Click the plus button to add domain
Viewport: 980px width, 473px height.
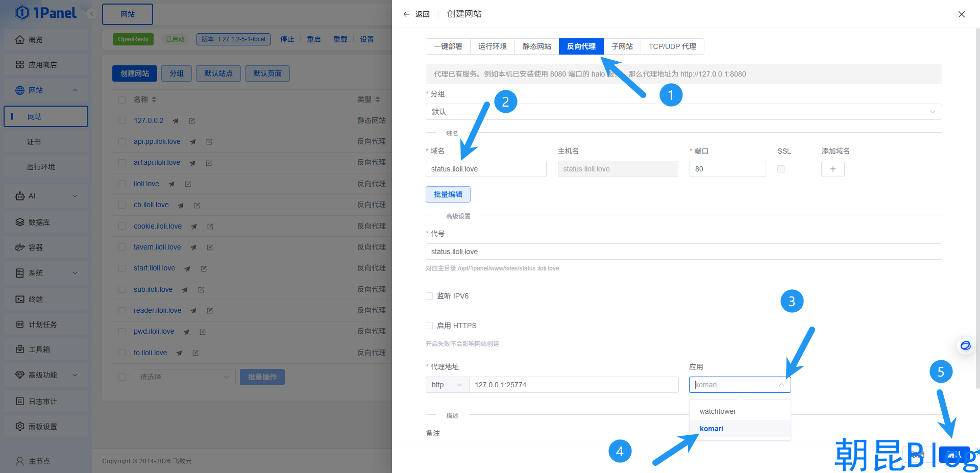click(x=832, y=169)
